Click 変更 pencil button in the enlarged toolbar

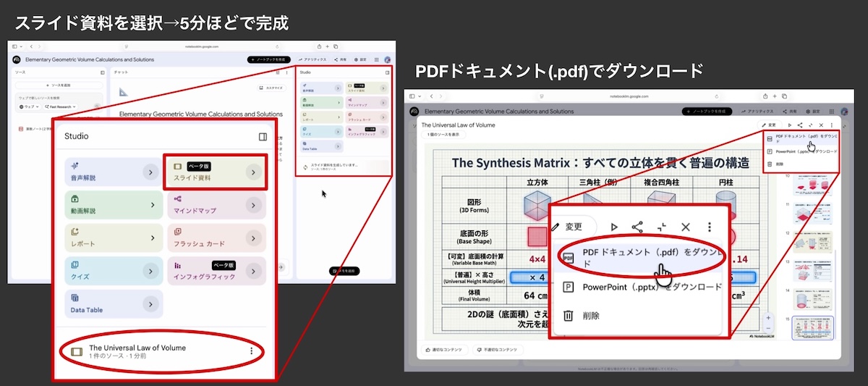tap(572, 227)
